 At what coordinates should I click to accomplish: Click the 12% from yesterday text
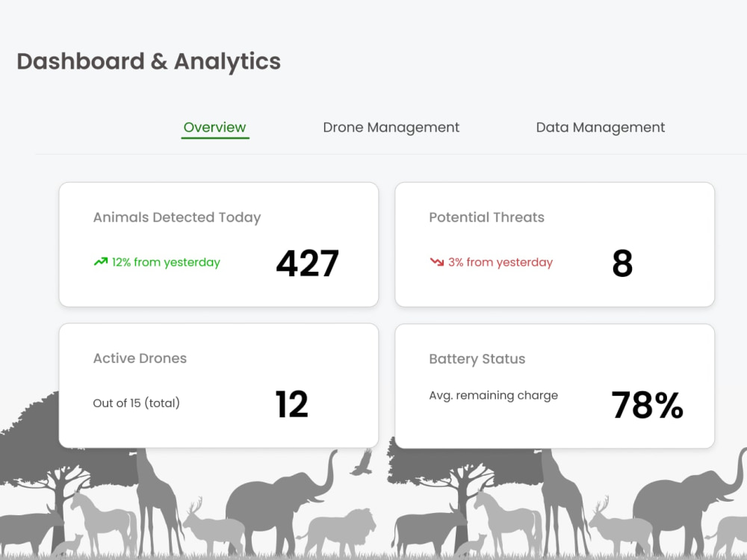(166, 262)
